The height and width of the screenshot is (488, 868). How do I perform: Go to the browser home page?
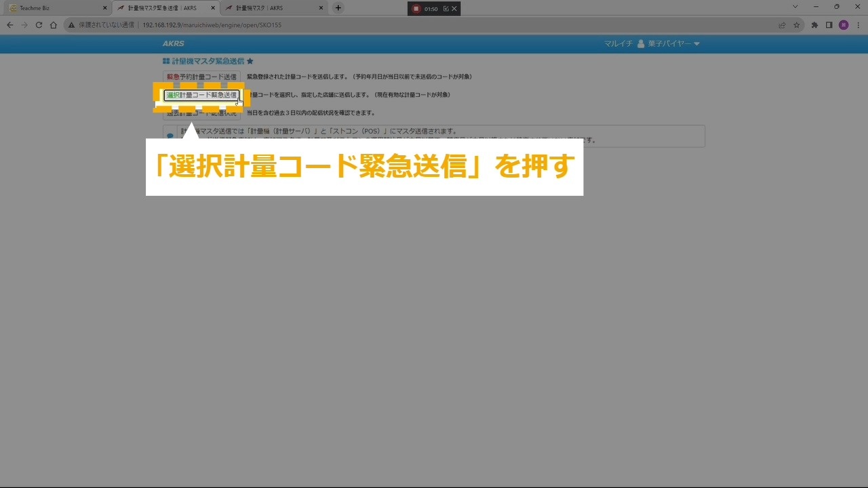pos(54,25)
